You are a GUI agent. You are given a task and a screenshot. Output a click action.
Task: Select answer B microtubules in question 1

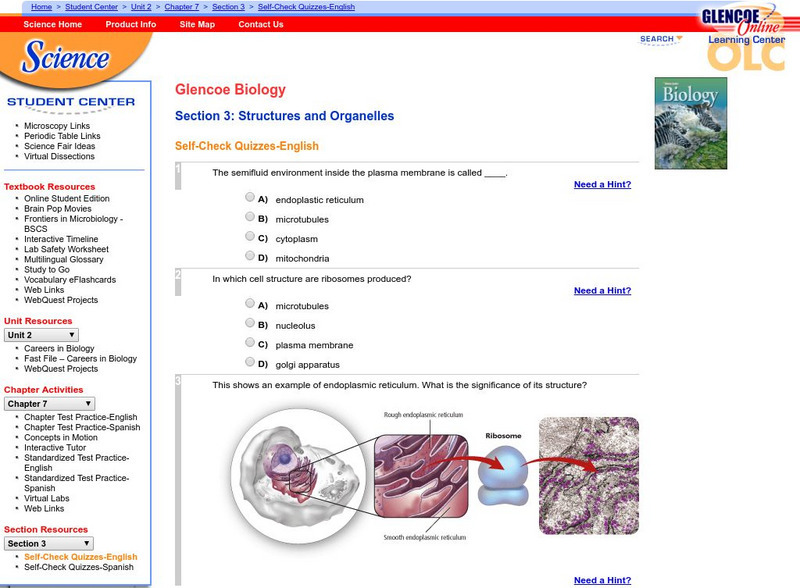coord(249,216)
